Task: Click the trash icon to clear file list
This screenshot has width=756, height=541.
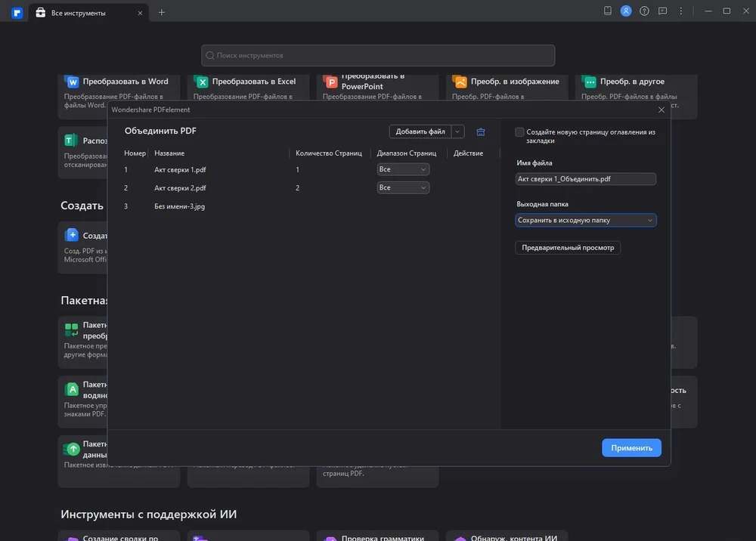Action: click(480, 131)
